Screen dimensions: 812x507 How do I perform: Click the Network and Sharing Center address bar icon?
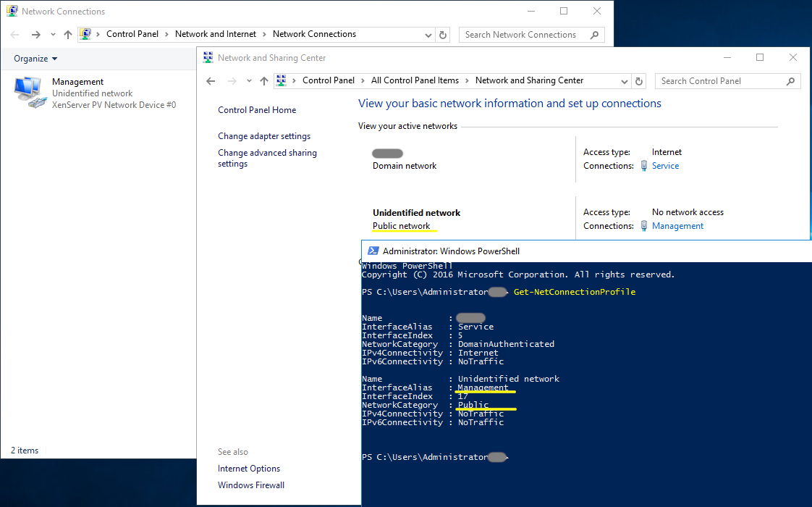coord(281,80)
